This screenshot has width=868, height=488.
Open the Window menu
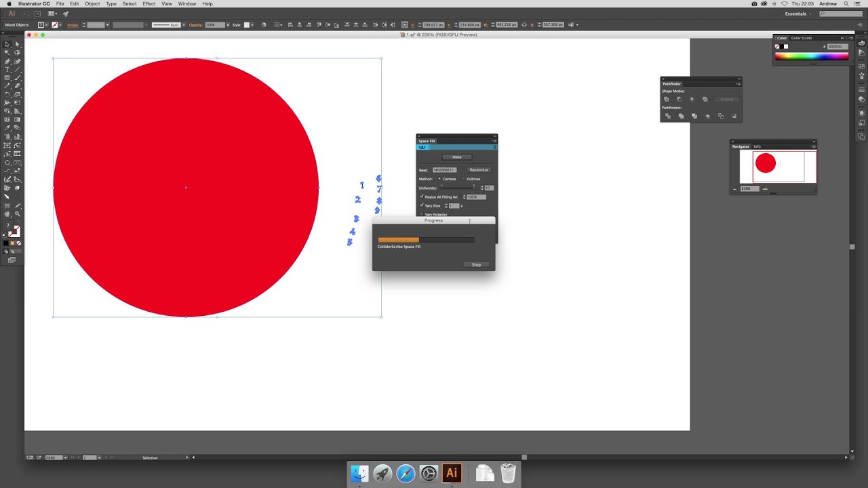click(187, 3)
